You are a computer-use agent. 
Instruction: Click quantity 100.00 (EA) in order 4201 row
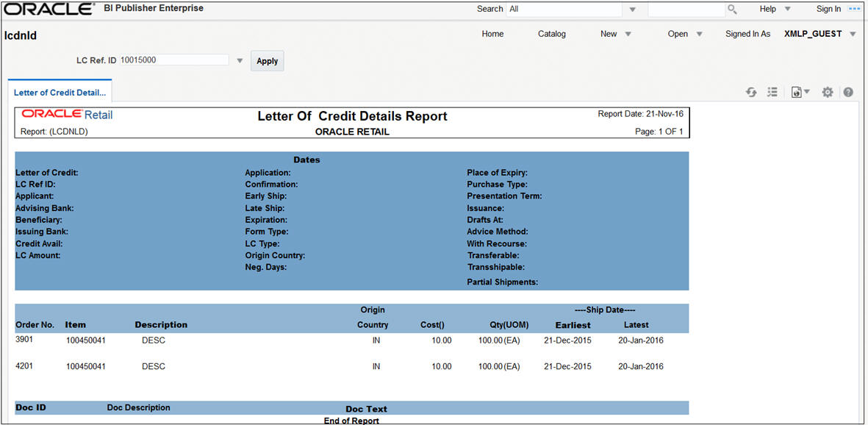499,366
